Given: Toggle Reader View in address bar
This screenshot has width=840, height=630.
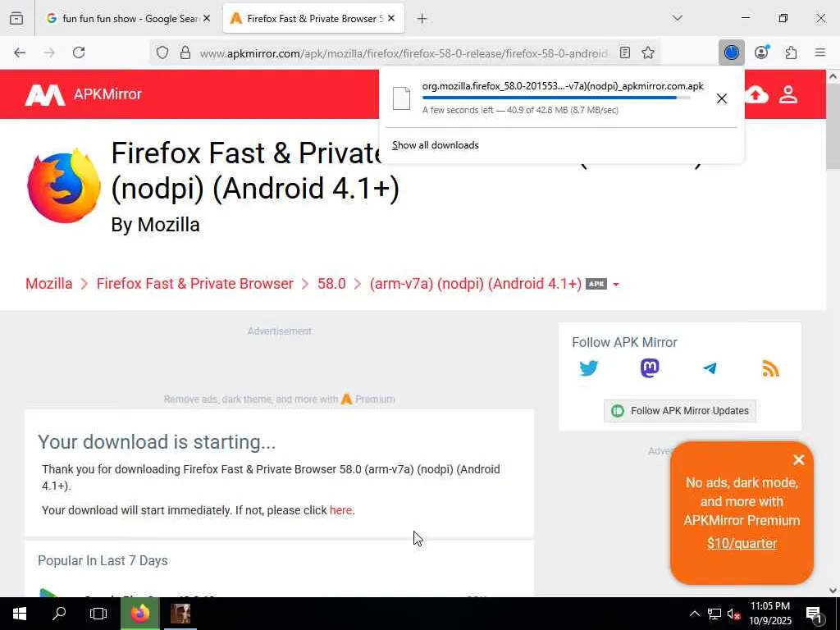Looking at the screenshot, I should click(624, 52).
